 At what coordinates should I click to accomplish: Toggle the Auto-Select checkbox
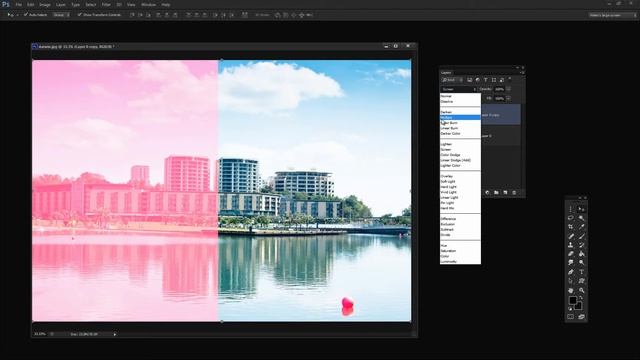click(26, 15)
